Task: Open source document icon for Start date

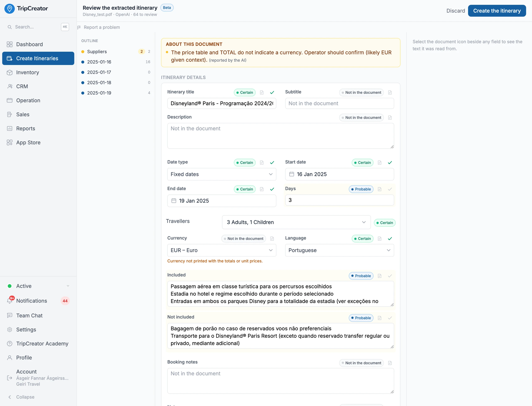Action: pos(379,163)
